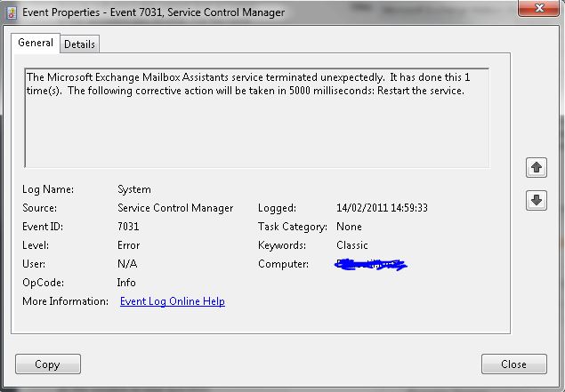
Task: Click the Computer: label
Action: click(x=283, y=264)
